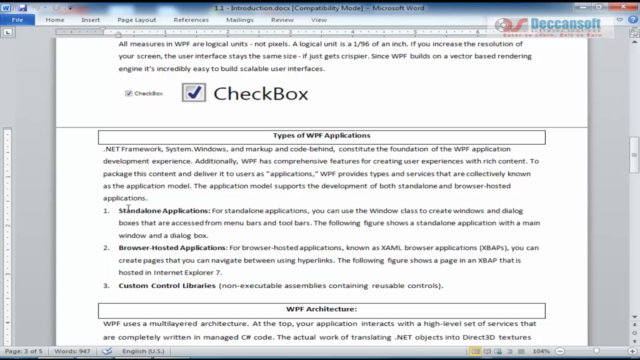Open the References tab
This screenshot has width=640, height=360.
[x=191, y=20]
